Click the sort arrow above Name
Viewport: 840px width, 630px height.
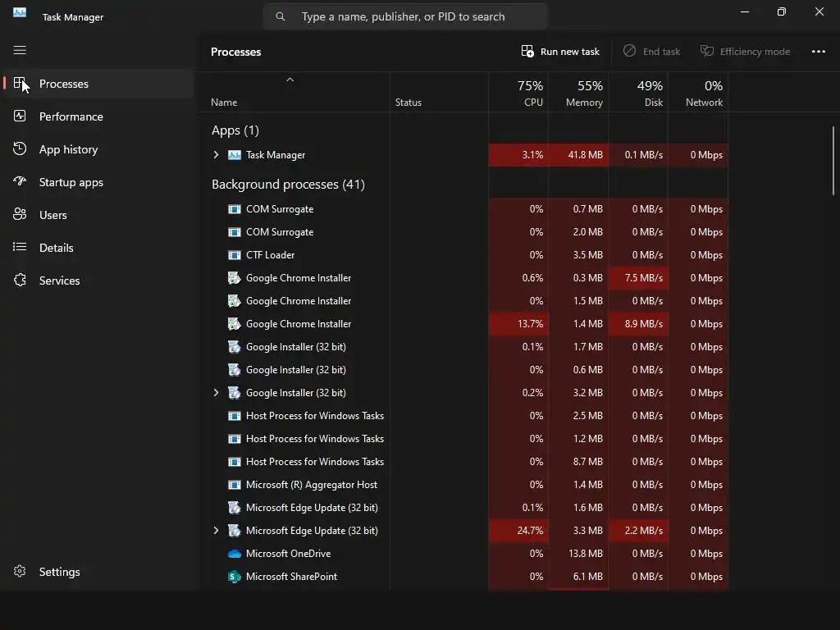tap(290, 80)
